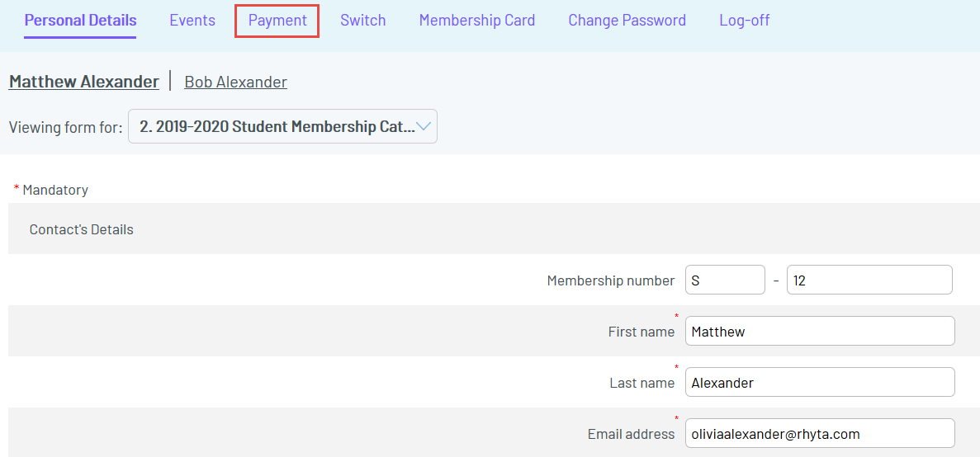Click the Email address input field
The width and height of the screenshot is (980, 457).
point(819,434)
